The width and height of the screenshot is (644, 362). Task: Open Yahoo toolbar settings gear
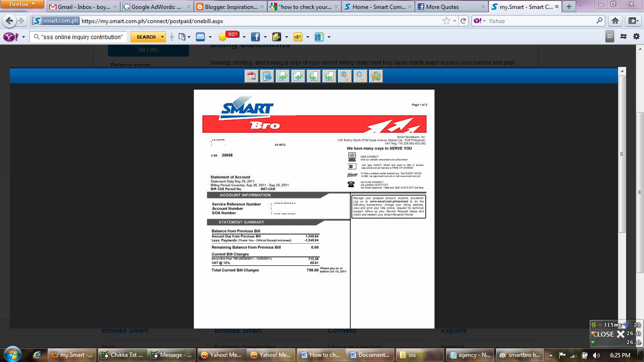(x=636, y=36)
